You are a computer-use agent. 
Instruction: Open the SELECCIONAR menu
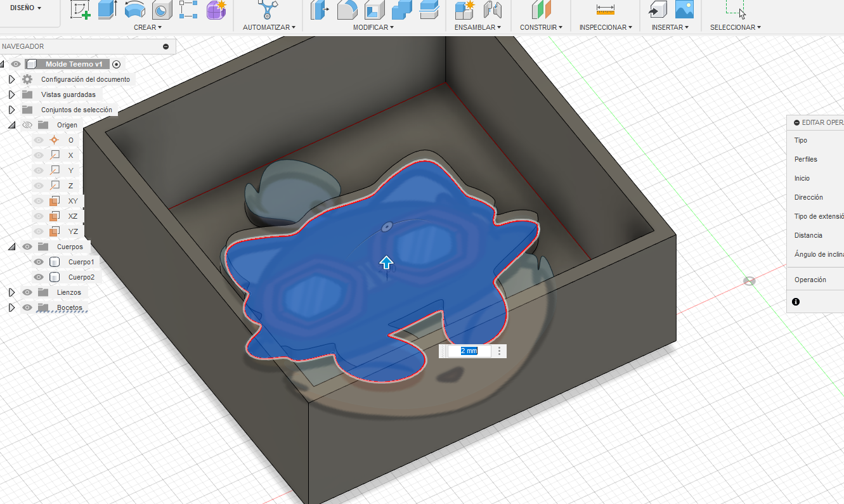[736, 27]
